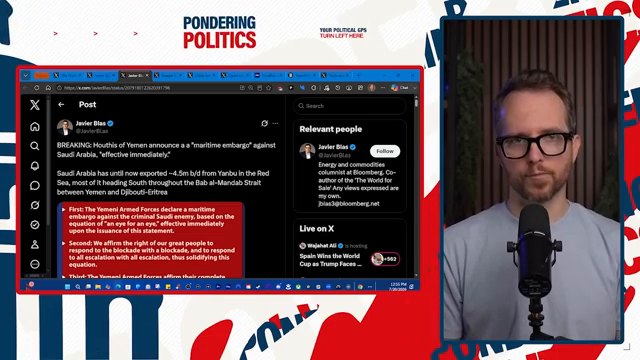Bookmark the page with the star icon
Image resolution: width=640 pixels, height=360 pixels.
269,88
